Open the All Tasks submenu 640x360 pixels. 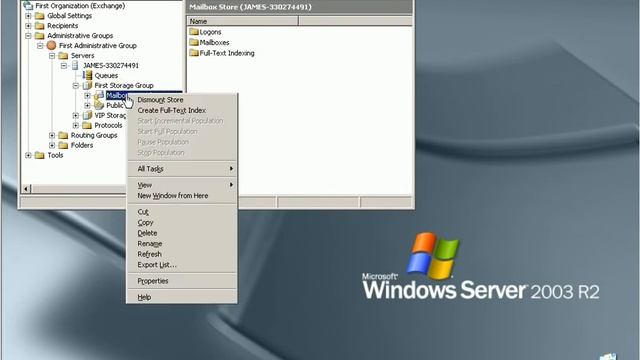[182, 169]
